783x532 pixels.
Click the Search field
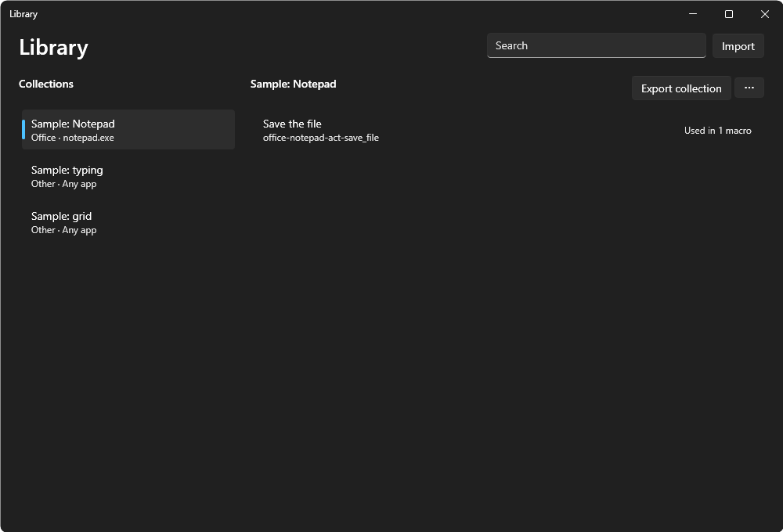(596, 46)
